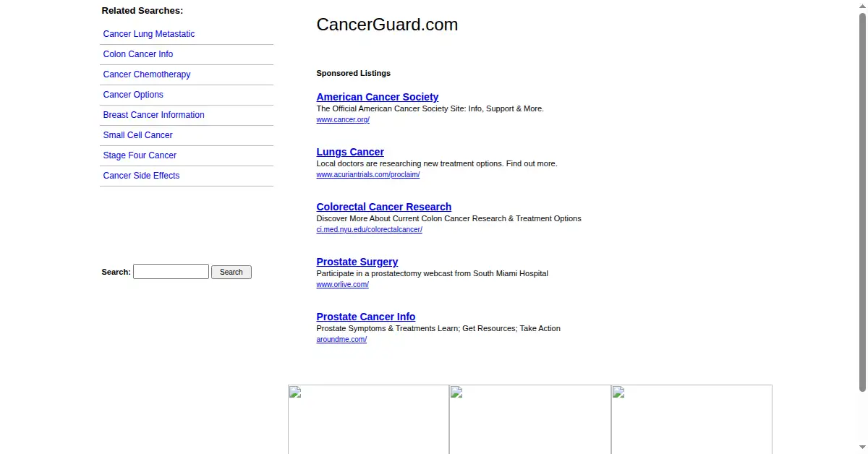This screenshot has width=868, height=454.
Task: Click the Cancer Chemotherapy related search
Action: tap(147, 74)
